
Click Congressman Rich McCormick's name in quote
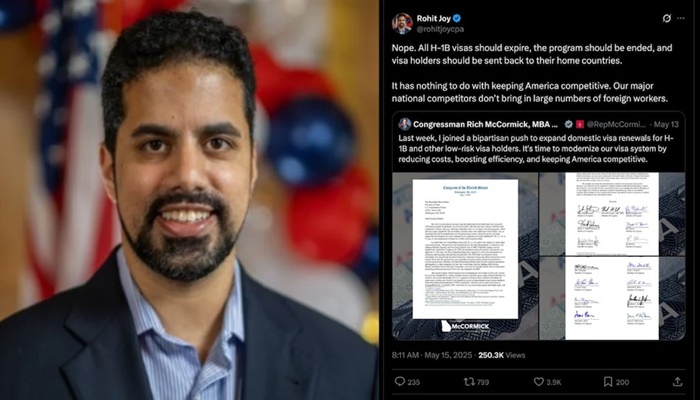coord(485,125)
